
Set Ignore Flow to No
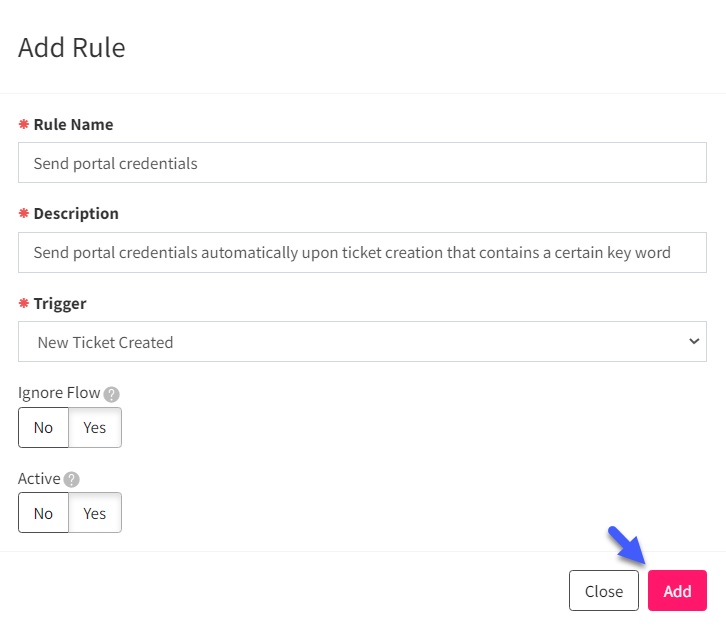[x=44, y=427]
